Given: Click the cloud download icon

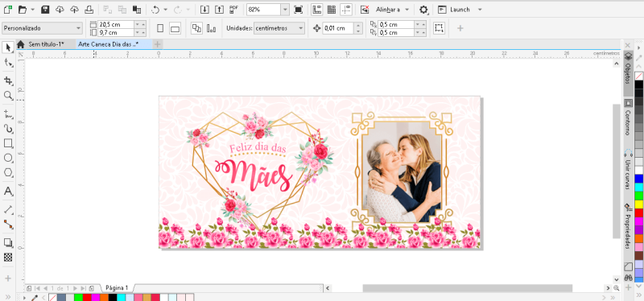Looking at the screenshot, I should coord(60,10).
